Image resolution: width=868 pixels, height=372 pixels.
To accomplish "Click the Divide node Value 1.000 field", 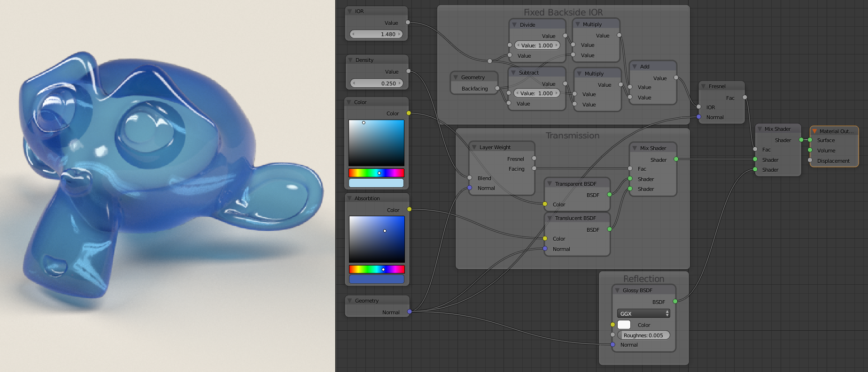I will (537, 46).
